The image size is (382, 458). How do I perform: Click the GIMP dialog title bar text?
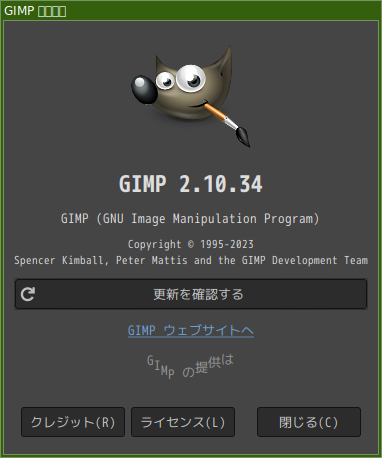click(35, 11)
